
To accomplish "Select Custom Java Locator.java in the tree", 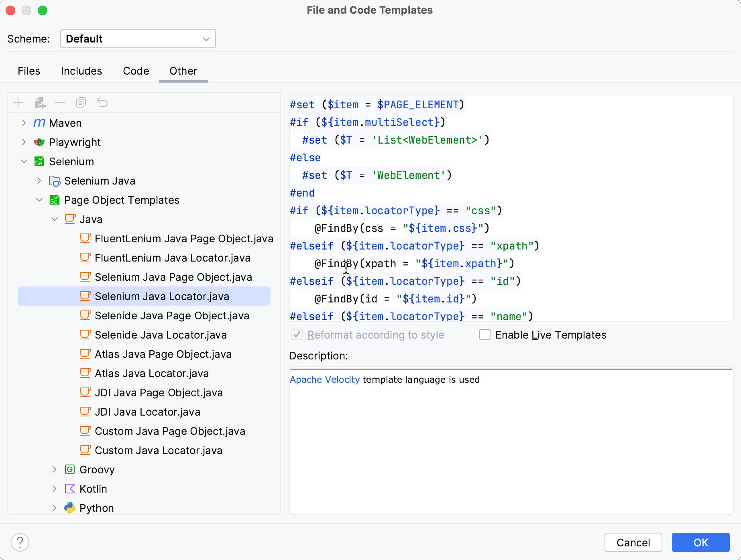I will coord(158,450).
